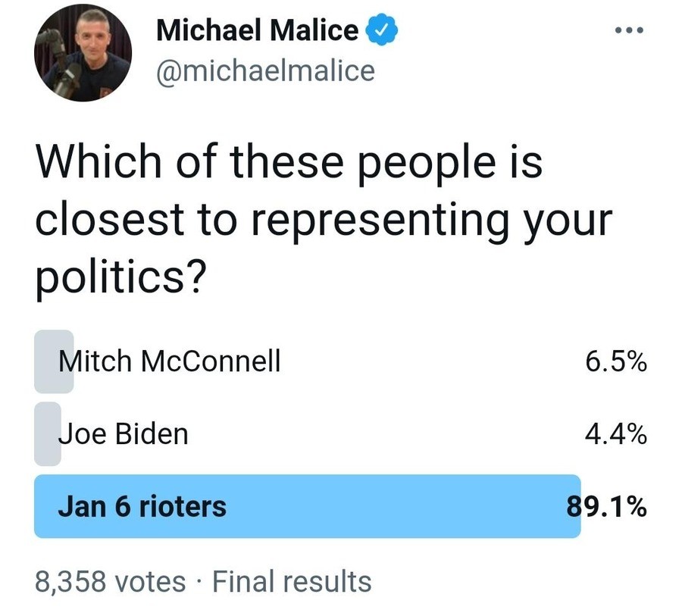Open the @michaelmalice handle link
Image resolution: width=682 pixels, height=616 pixels.
coord(265,71)
